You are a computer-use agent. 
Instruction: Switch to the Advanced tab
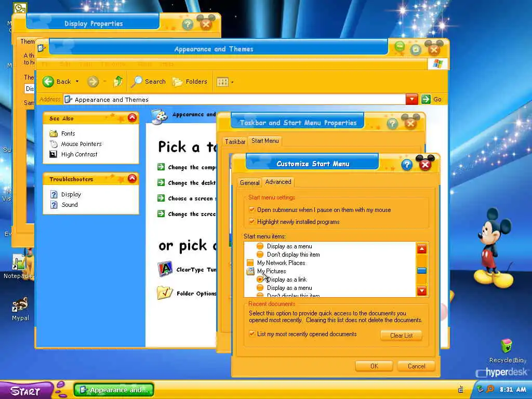coord(278,182)
